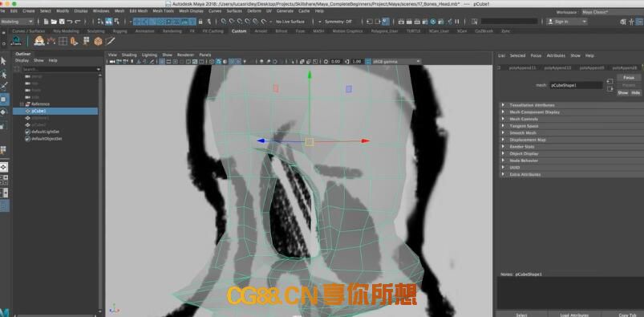
Task: Click the grid layout shelf icon
Action: point(63,41)
